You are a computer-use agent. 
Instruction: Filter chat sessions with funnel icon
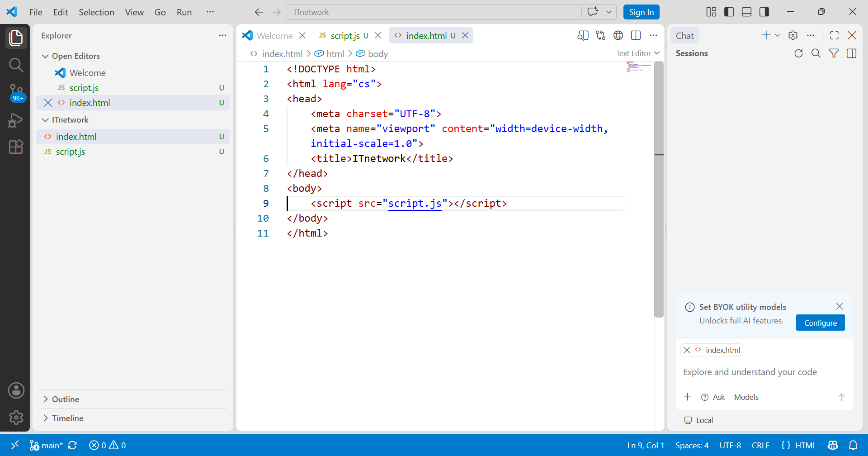pyautogui.click(x=834, y=53)
